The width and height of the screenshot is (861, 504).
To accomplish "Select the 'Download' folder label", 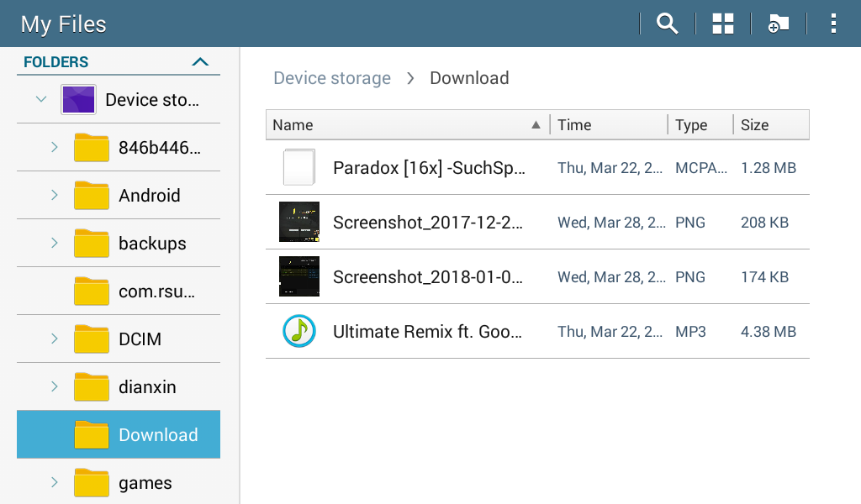I will tap(158, 435).
